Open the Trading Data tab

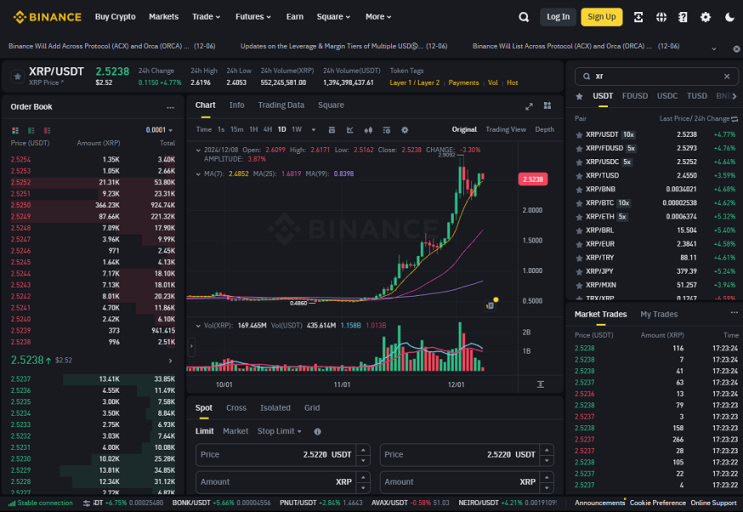coord(281,105)
